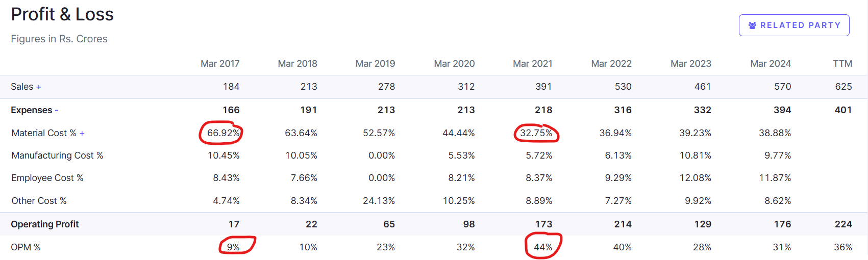Click the Operating Profit row label
Screen dimensions: 868x260
pos(45,224)
